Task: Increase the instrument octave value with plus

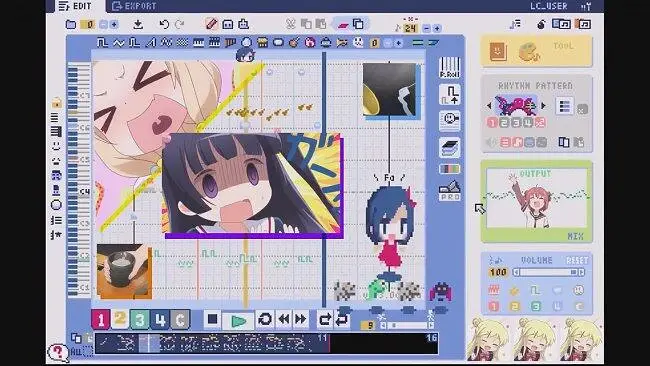Action: point(399,43)
